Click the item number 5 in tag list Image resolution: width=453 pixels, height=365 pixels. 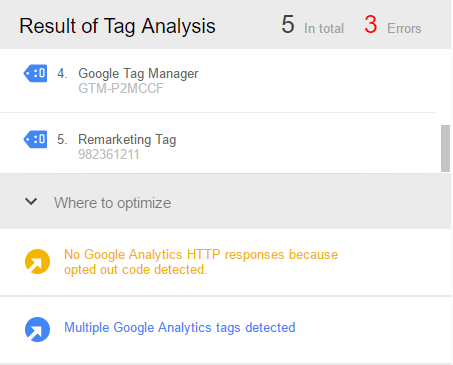click(62, 139)
